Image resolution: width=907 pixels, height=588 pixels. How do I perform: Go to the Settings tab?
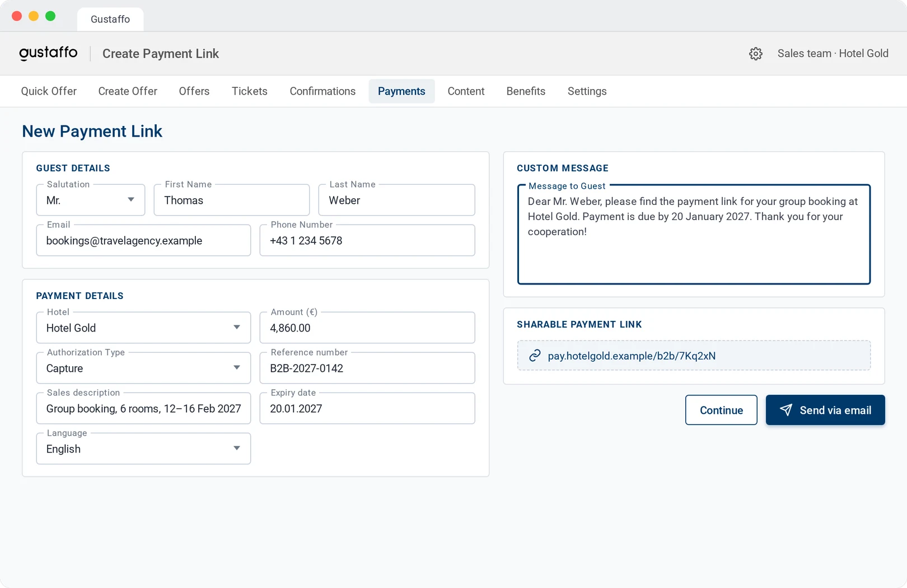[x=587, y=91]
